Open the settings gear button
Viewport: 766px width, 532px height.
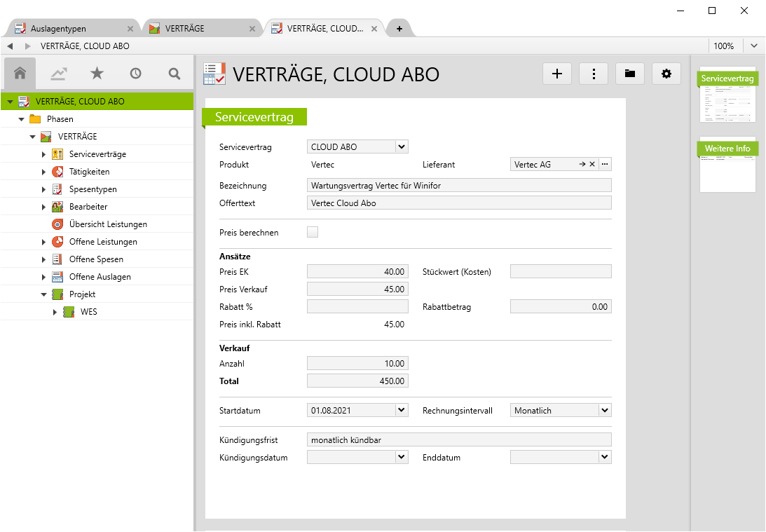[x=666, y=74]
